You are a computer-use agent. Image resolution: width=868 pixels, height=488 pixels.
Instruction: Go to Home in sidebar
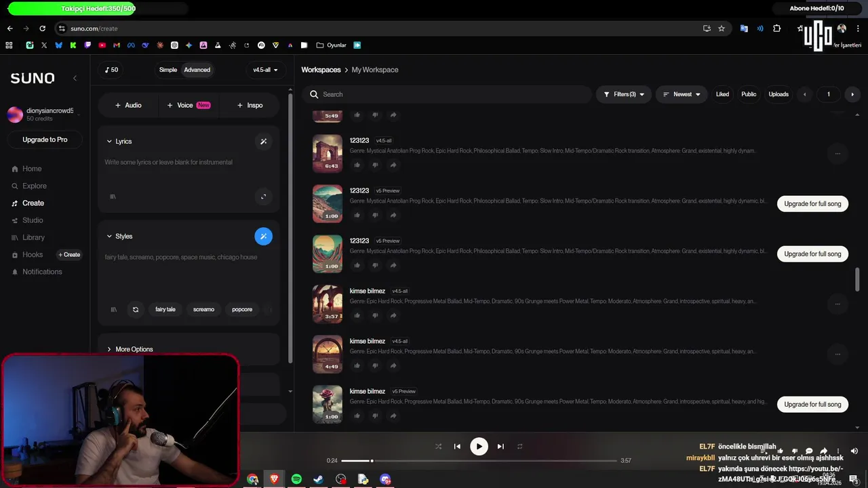tap(27, 169)
